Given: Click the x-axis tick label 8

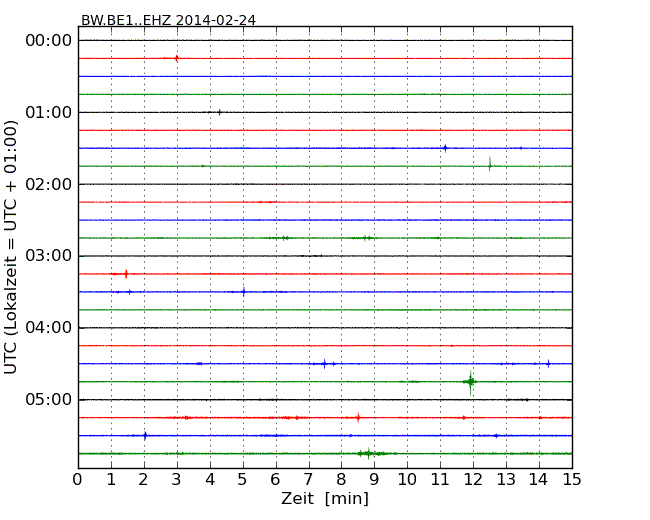Looking at the screenshot, I should tap(341, 480).
